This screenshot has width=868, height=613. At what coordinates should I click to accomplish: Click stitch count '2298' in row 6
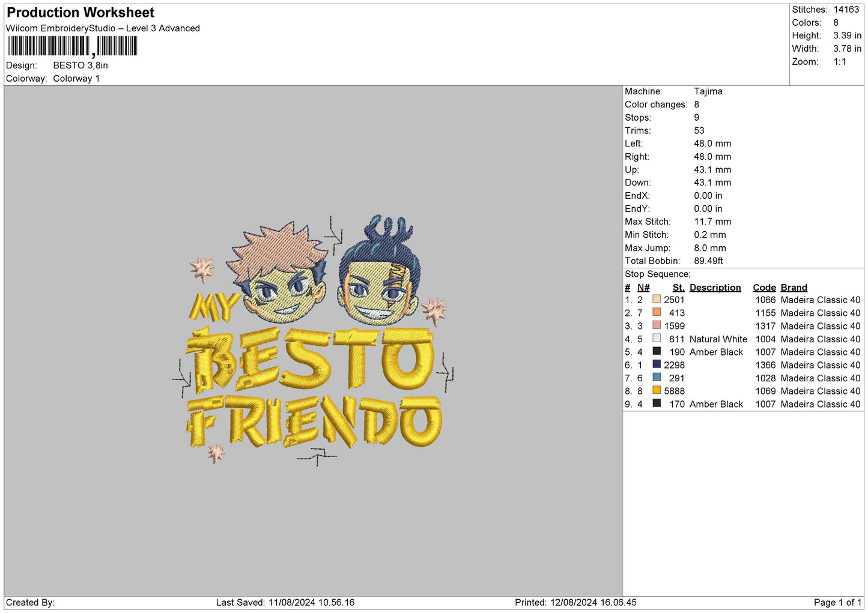(x=674, y=365)
